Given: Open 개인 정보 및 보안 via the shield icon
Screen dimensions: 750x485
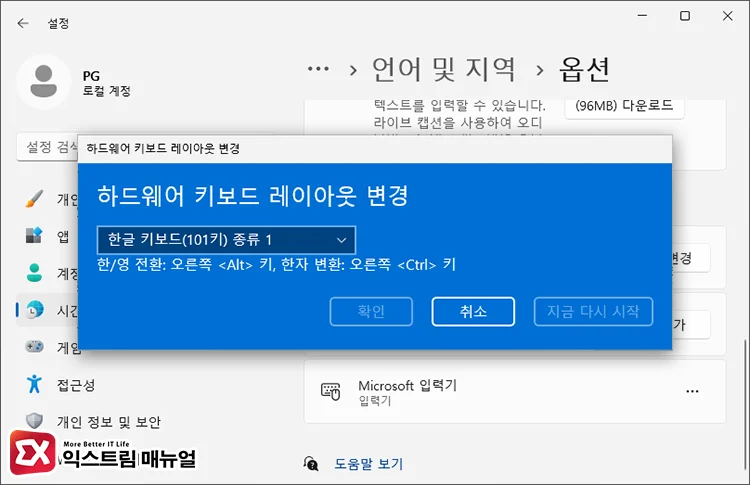Looking at the screenshot, I should 34,421.
